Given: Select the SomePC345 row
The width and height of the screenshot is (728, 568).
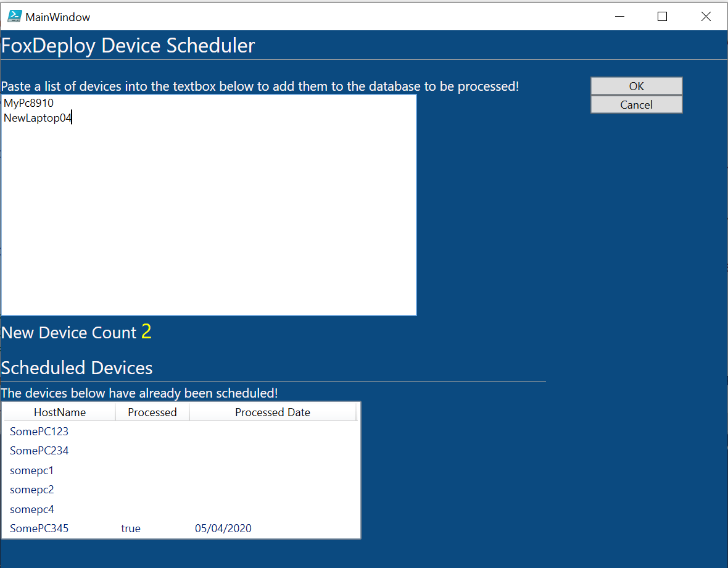Looking at the screenshot, I should 181,528.
